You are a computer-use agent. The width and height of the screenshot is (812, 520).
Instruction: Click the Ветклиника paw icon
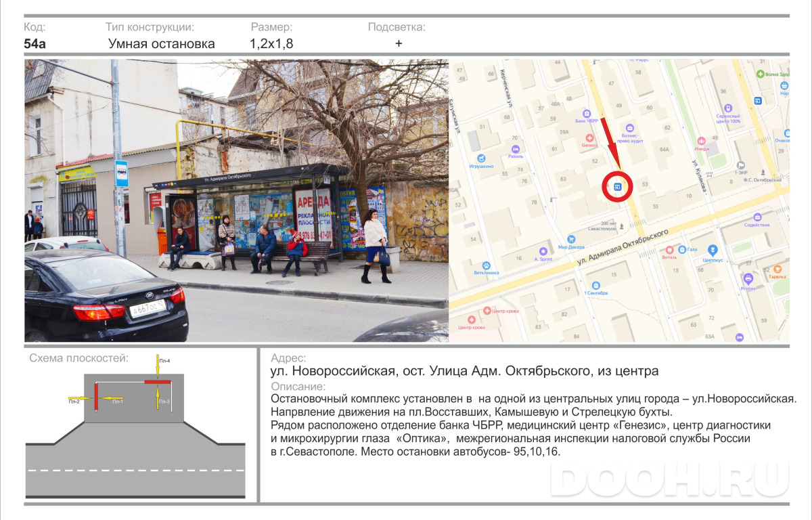tap(486, 265)
